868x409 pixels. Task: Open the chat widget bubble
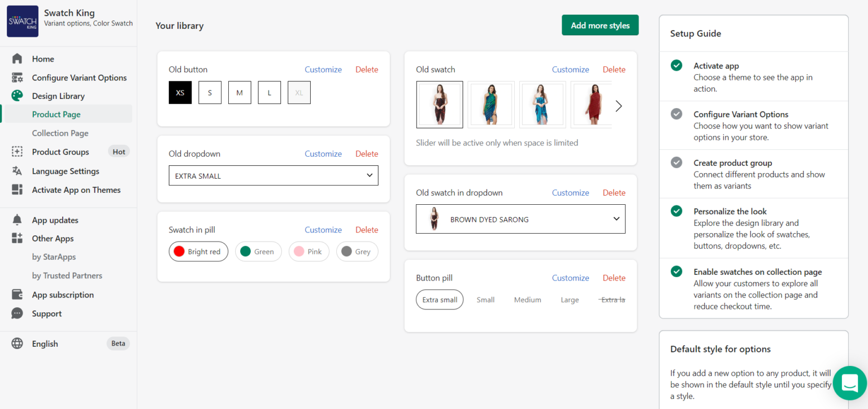[x=849, y=383]
